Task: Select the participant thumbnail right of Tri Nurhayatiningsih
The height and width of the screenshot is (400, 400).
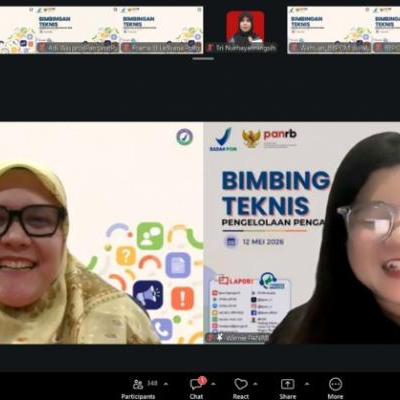Action: (x=330, y=30)
